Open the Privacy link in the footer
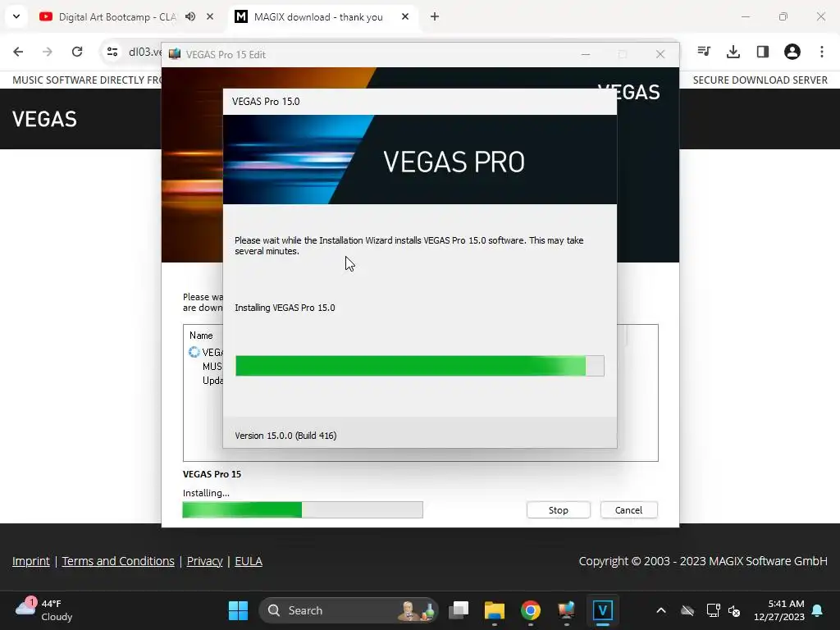Viewport: 840px width, 630px height. coord(204,561)
